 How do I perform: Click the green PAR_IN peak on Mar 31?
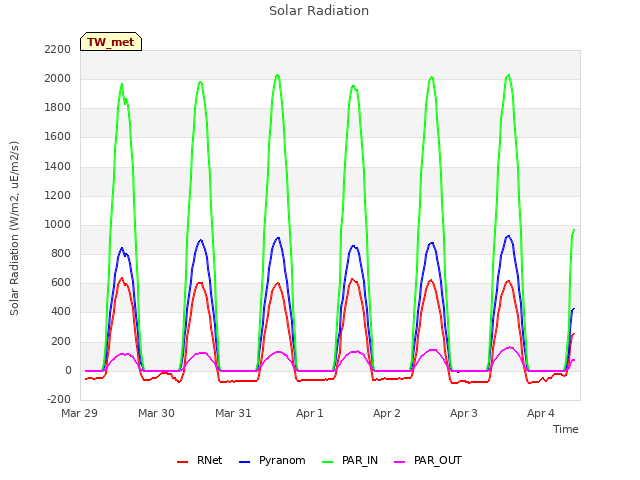277,75
